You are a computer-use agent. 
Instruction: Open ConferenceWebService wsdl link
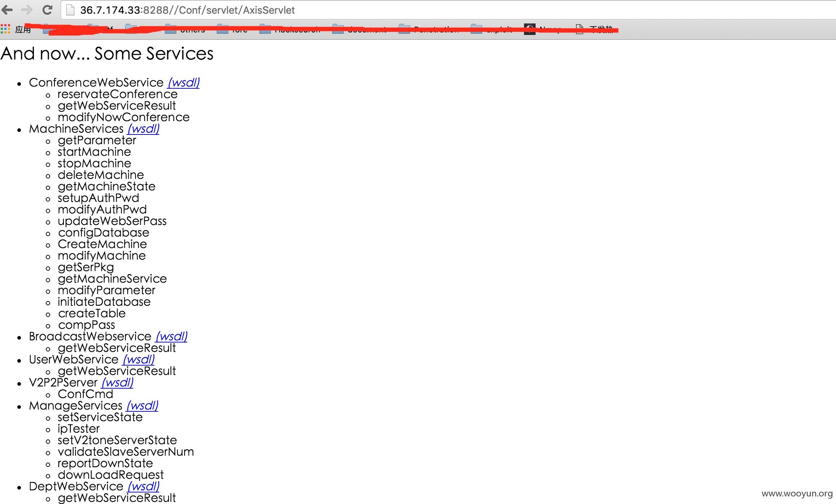coord(184,83)
